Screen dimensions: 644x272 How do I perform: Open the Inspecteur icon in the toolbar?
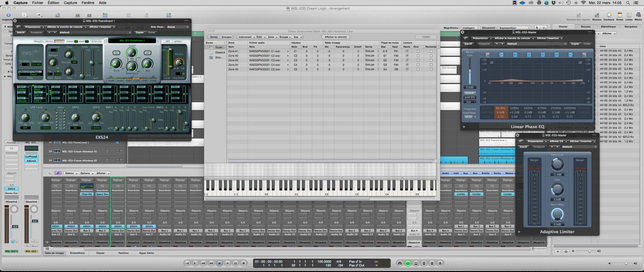[x=8, y=15]
